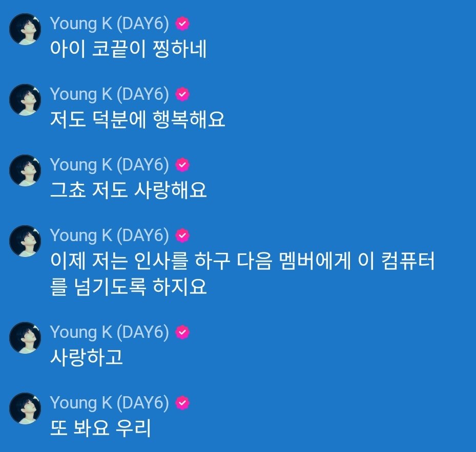This screenshot has height=452, width=476.
Task: Select the message '아이 코끝이 찡하네'
Action: 129,49
